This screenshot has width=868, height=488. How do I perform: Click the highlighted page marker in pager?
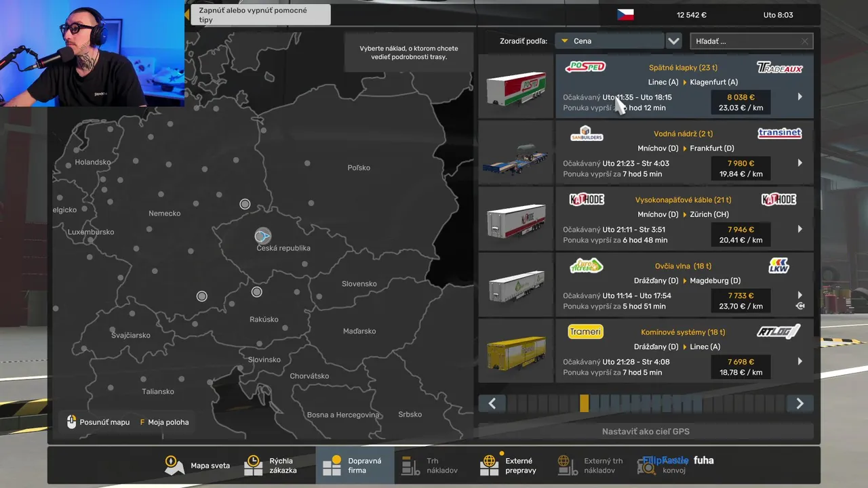point(585,403)
